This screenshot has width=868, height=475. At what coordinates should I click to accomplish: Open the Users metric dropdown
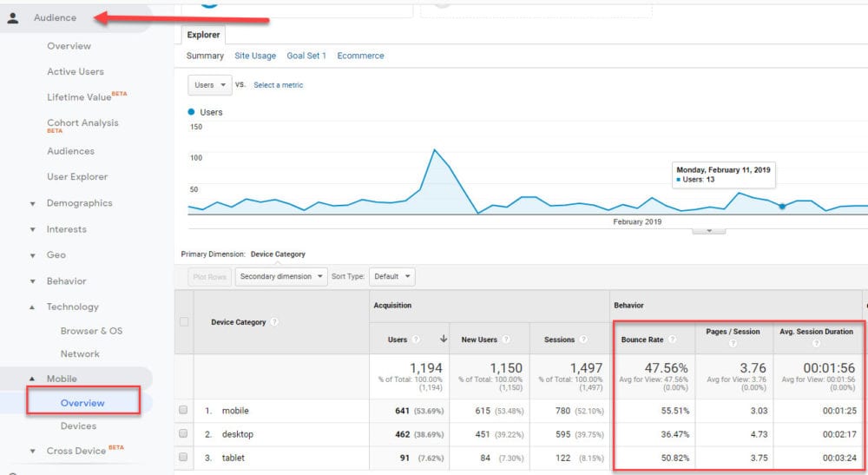coord(209,85)
